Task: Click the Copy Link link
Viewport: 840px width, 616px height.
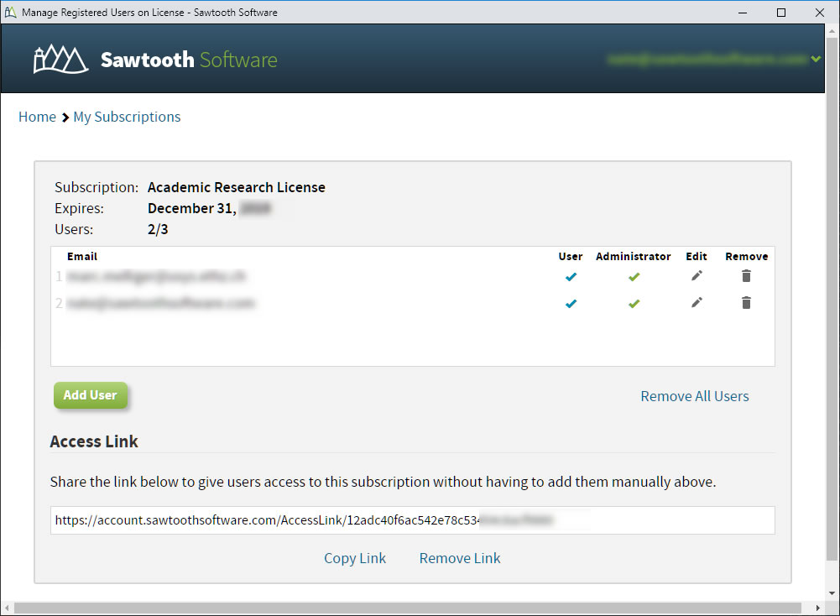Action: [355, 558]
